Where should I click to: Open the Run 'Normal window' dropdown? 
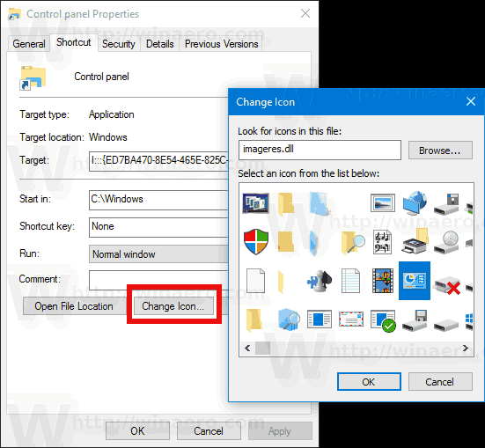158,254
